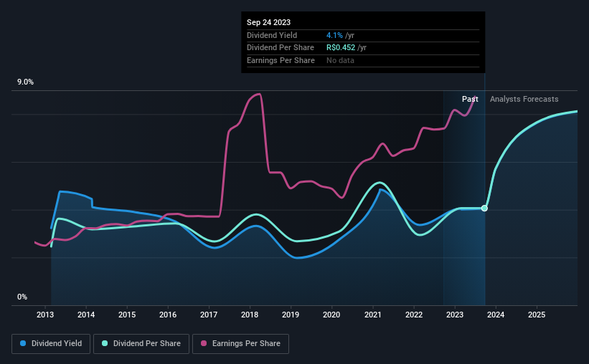Click the 2020 x-axis label
The width and height of the screenshot is (589, 364).
(331, 315)
